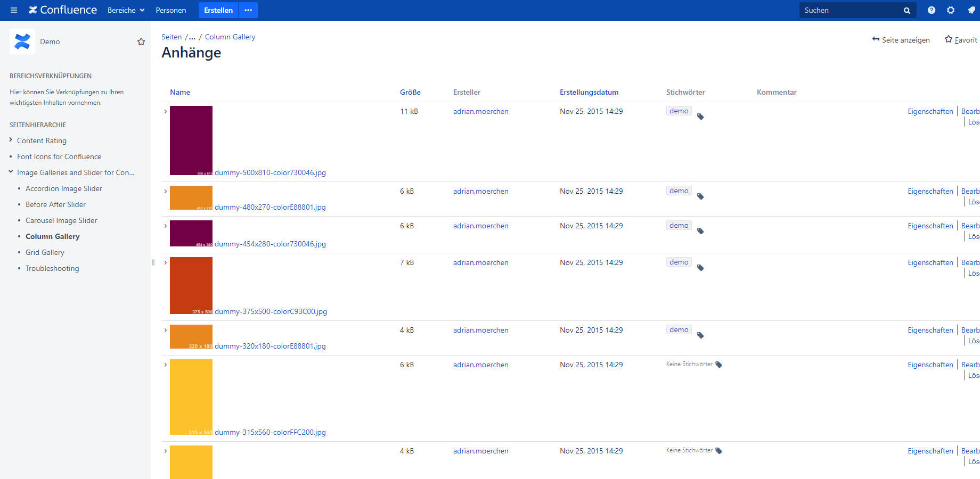This screenshot has width=980, height=479.
Task: Open the Personen menu item
Action: point(170,10)
